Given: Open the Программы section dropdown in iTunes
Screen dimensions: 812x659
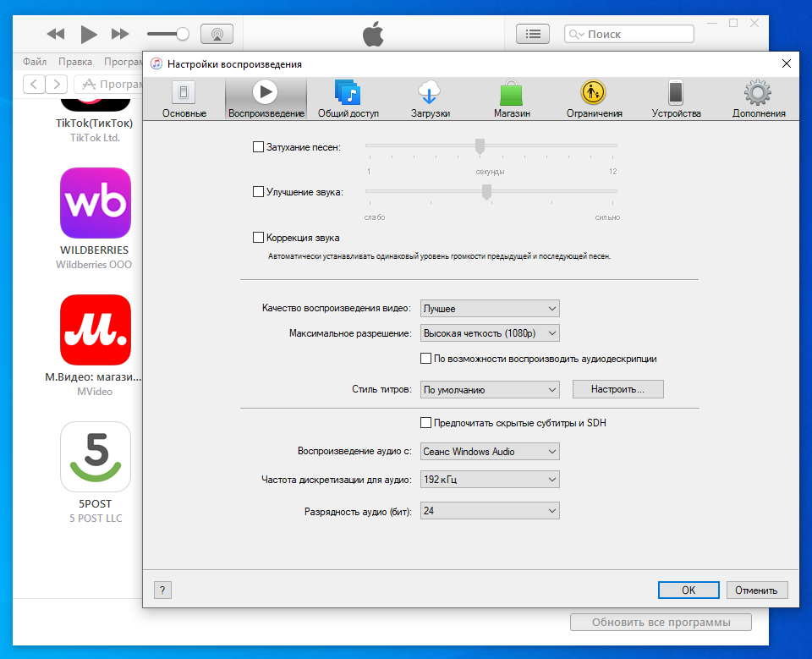Looking at the screenshot, I should coord(109,84).
